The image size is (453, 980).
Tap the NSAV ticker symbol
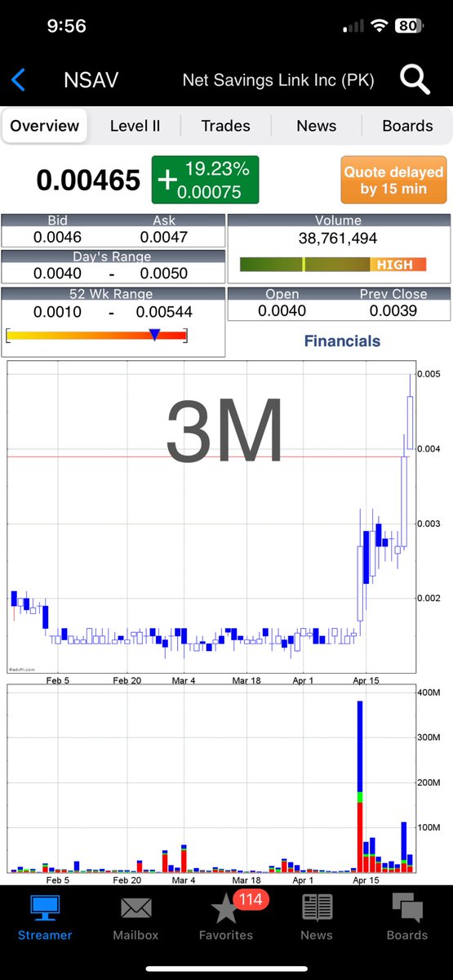[x=91, y=80]
